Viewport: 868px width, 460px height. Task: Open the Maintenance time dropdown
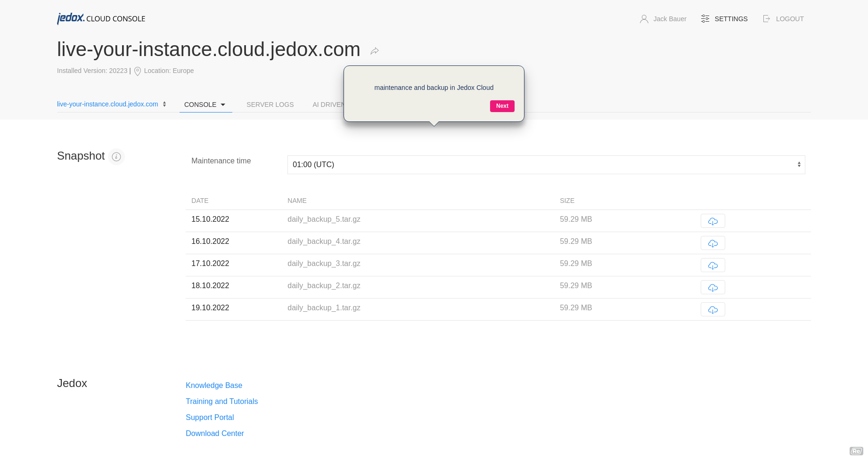pyautogui.click(x=546, y=165)
